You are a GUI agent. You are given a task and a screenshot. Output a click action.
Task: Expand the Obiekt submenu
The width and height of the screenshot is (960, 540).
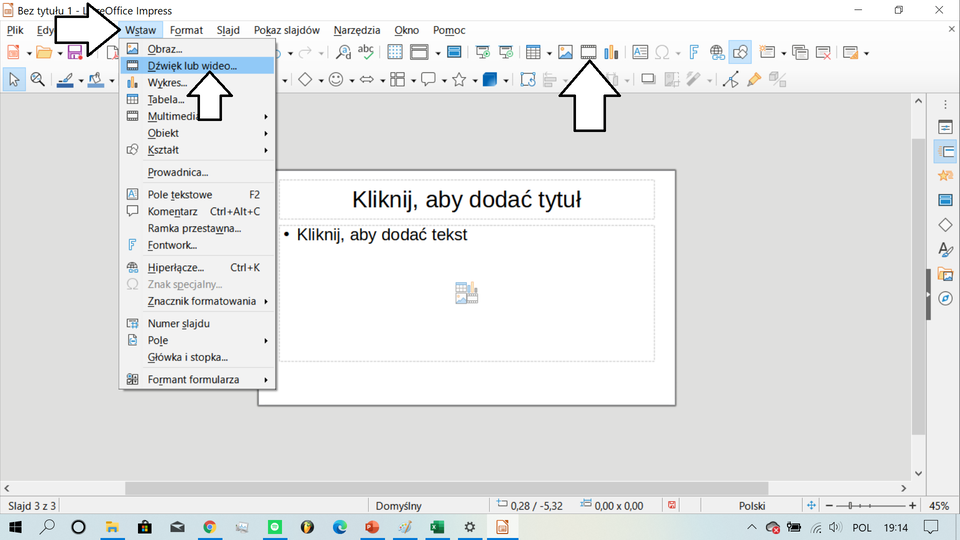197,133
